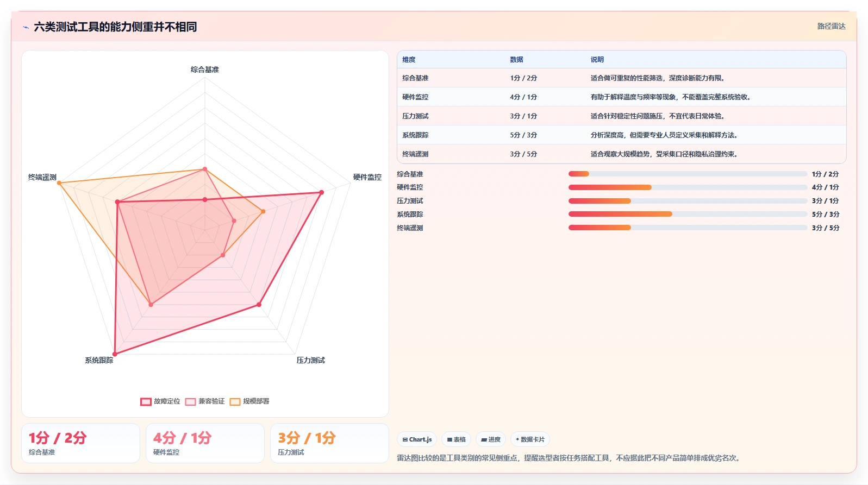Click the footnote text starting with 雷达图比较的是
This screenshot has width=868, height=485.
click(x=569, y=458)
